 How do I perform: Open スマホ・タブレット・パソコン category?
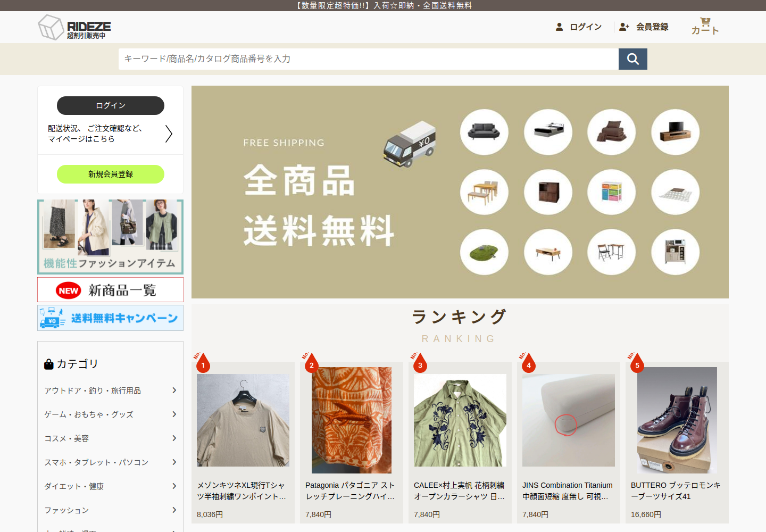(x=96, y=462)
